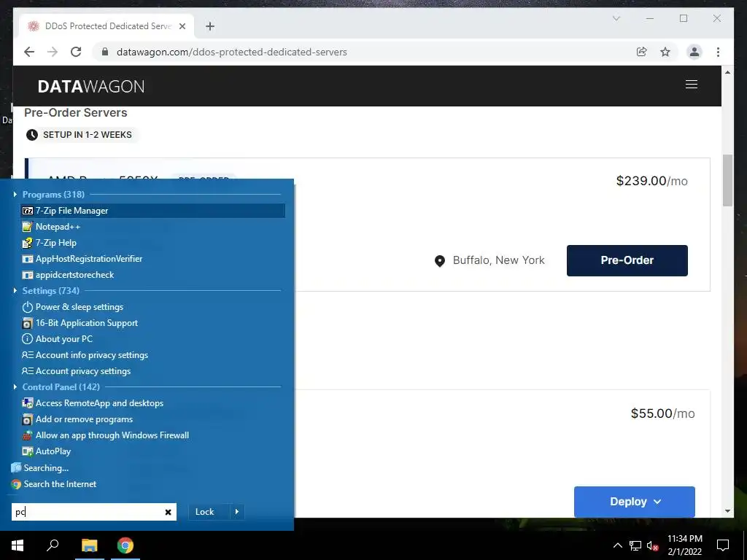Viewport: 747px width, 560px height.
Task: Click the Lock button
Action: tap(205, 512)
